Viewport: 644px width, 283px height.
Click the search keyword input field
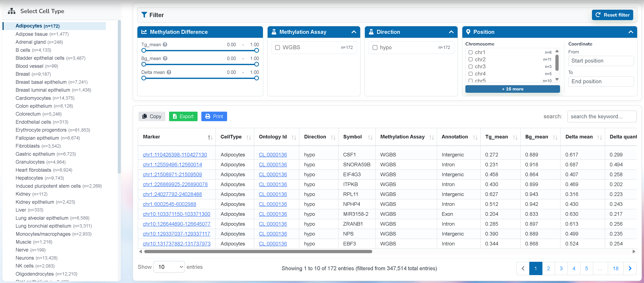pyautogui.click(x=602, y=117)
